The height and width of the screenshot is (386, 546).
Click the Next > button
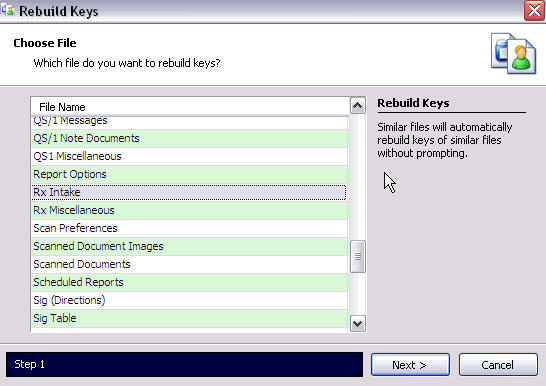coord(410,365)
